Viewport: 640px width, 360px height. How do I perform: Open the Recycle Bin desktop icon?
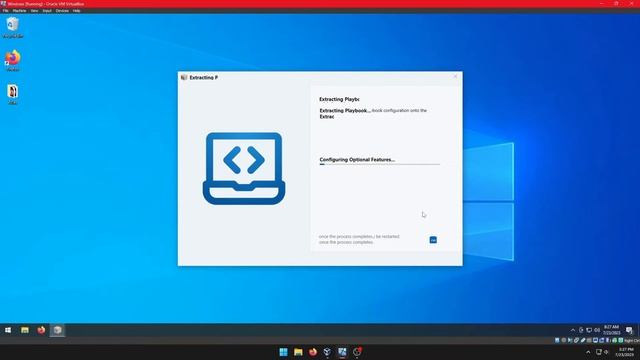pos(13,27)
